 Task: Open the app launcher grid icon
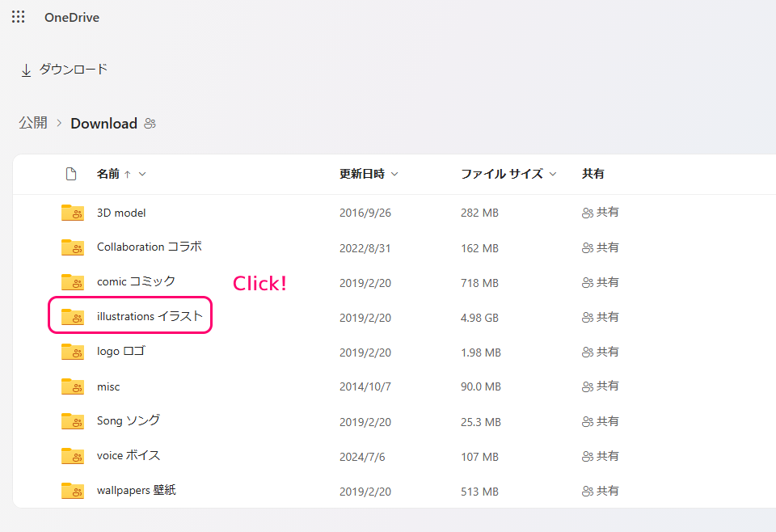(x=19, y=17)
